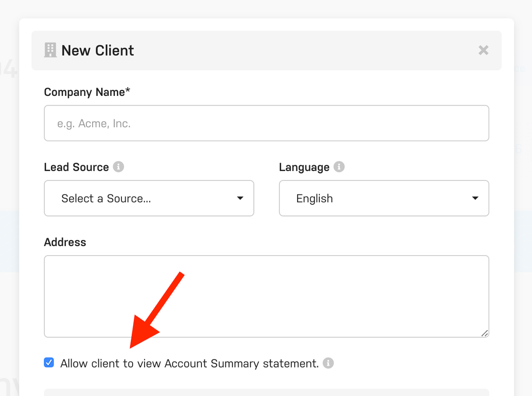The height and width of the screenshot is (396, 532).
Task: Click the chevron on the Language selector
Action: pos(475,198)
